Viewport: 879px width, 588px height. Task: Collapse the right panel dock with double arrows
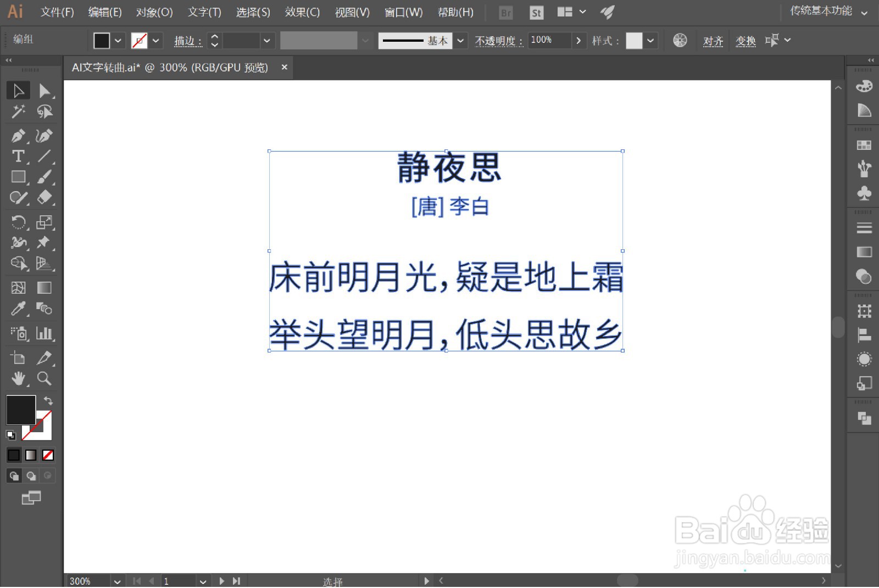coord(870,59)
